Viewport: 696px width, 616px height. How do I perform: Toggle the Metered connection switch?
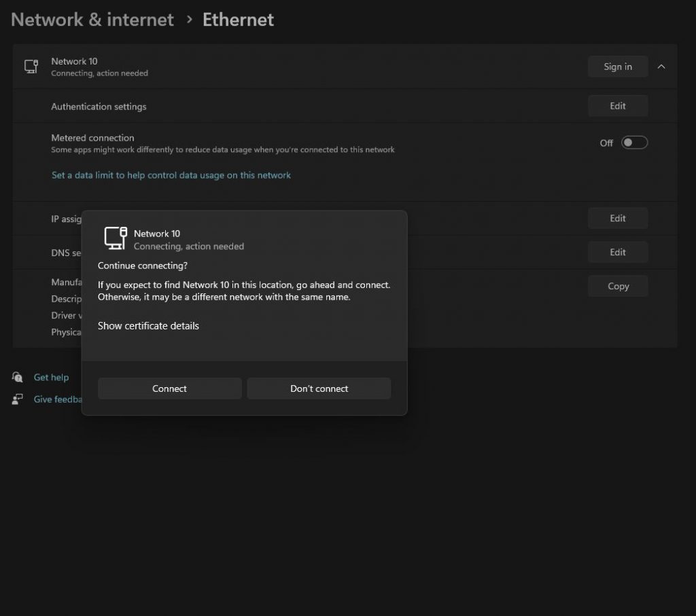pos(633,143)
